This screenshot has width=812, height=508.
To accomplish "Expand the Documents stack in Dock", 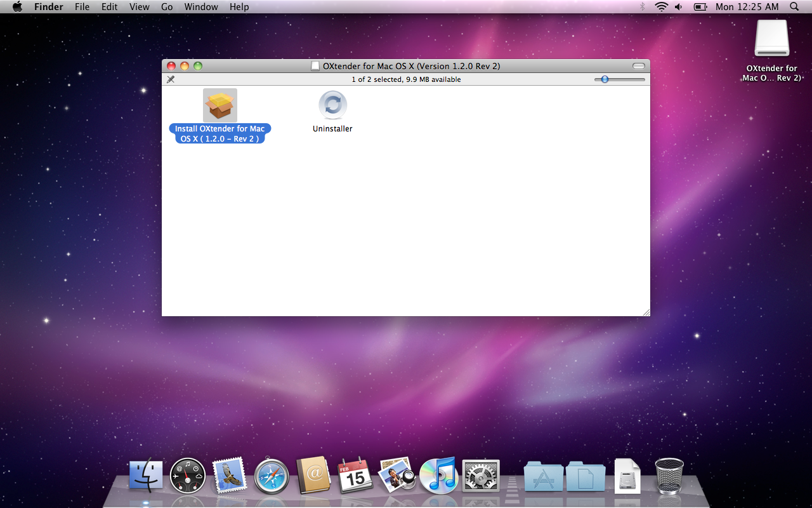I will (585, 476).
